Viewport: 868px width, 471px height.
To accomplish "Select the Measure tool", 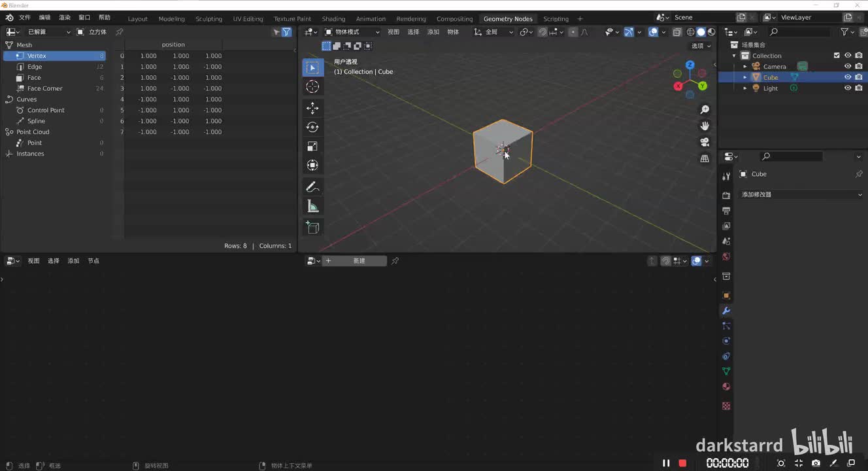I will pyautogui.click(x=312, y=206).
